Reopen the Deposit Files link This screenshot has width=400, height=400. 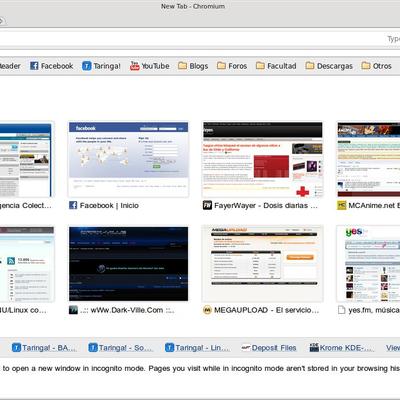(x=269, y=348)
